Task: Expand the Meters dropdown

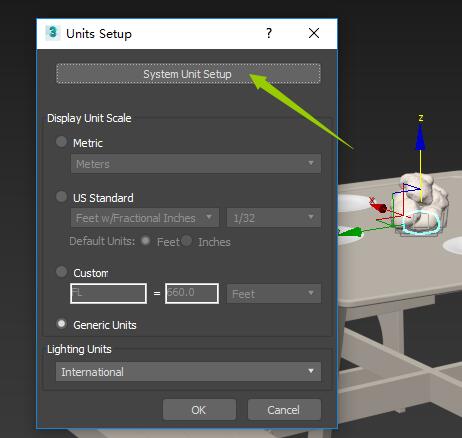Action: coord(196,164)
